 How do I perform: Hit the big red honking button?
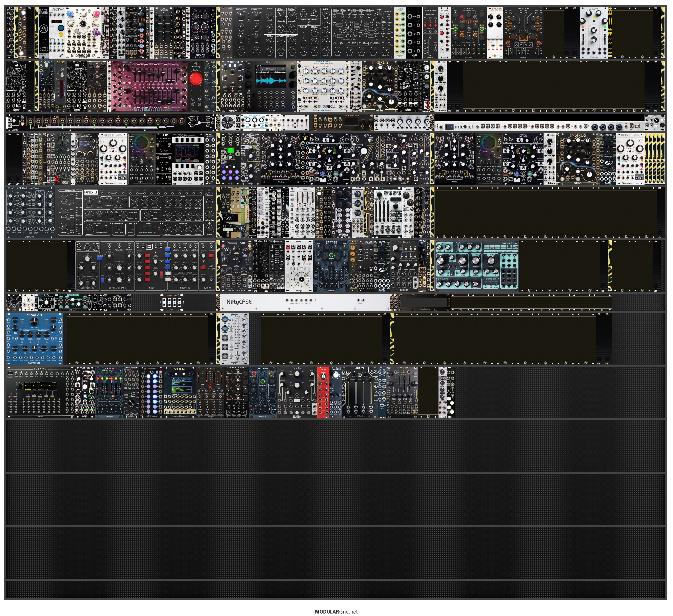[x=196, y=79]
